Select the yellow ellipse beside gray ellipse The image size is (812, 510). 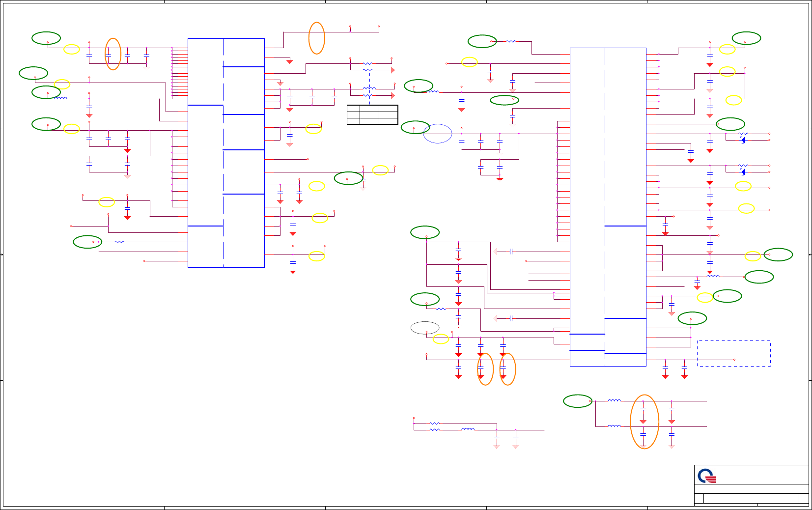[x=441, y=339]
